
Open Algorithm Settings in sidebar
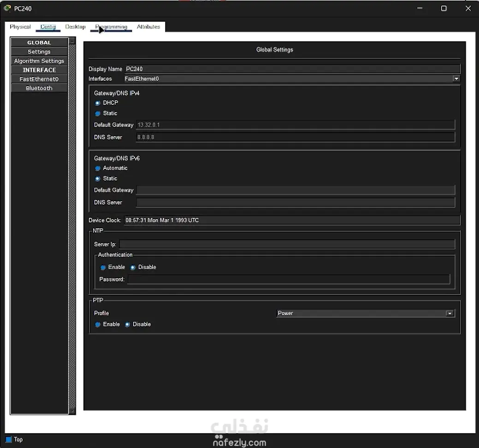point(39,61)
